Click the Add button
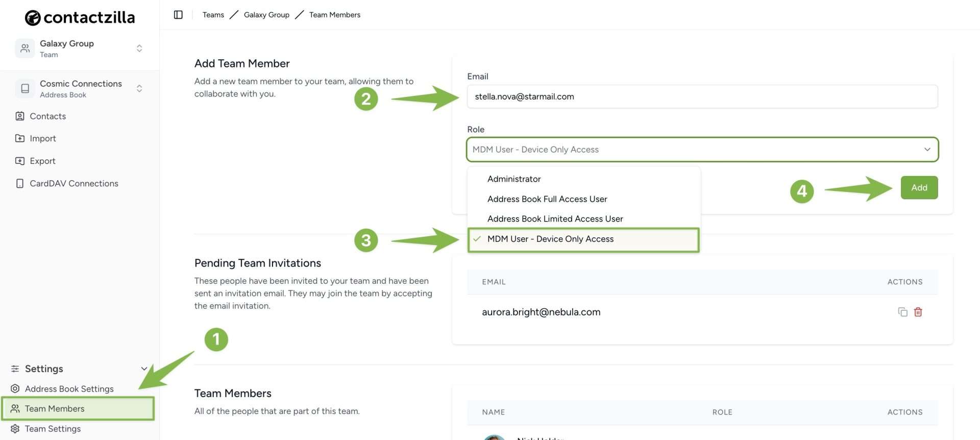 click(x=919, y=187)
